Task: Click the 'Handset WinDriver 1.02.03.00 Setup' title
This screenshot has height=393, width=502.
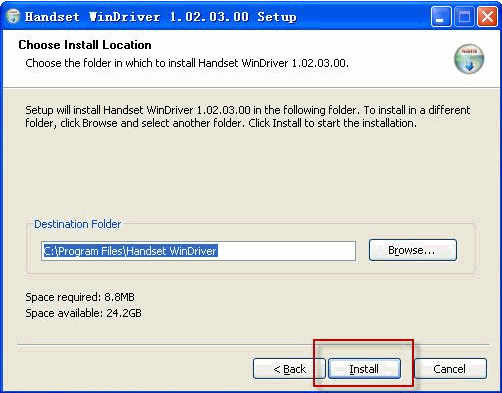Action: (161, 16)
